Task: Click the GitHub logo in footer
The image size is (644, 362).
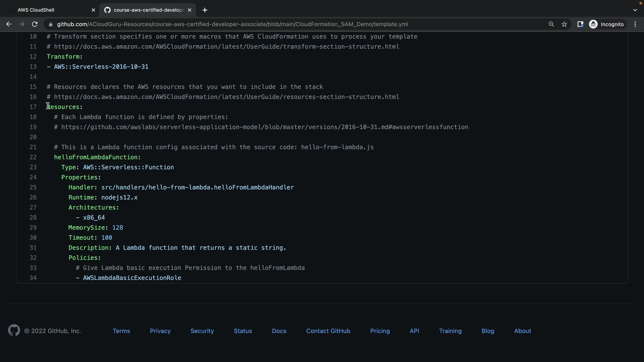Action: [14, 330]
